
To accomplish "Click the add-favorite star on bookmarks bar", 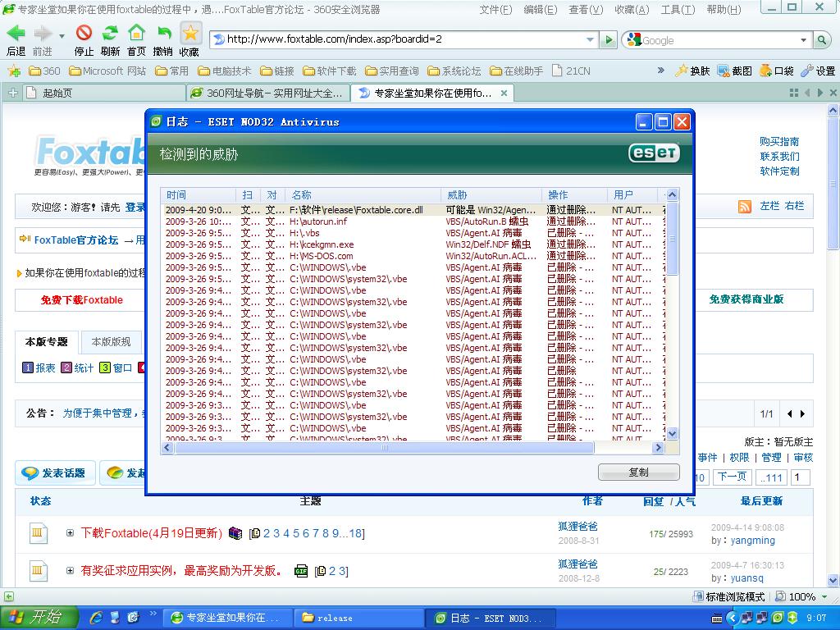I will [x=14, y=71].
